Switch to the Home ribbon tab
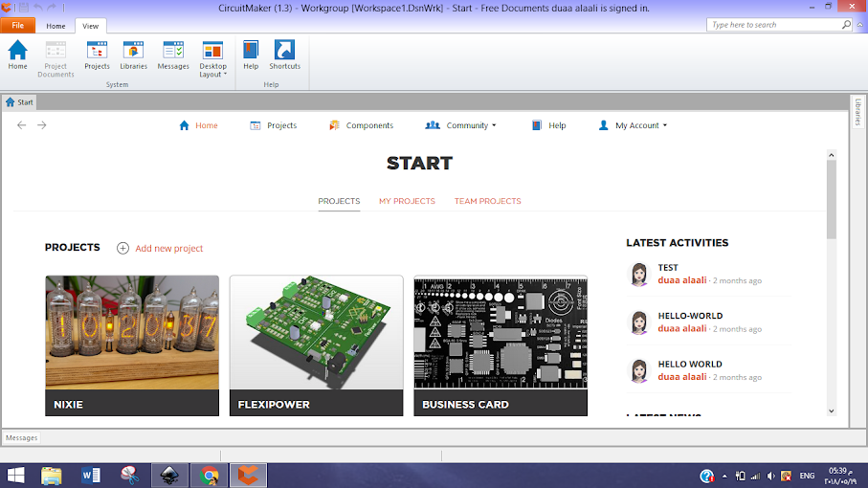 pyautogui.click(x=56, y=26)
